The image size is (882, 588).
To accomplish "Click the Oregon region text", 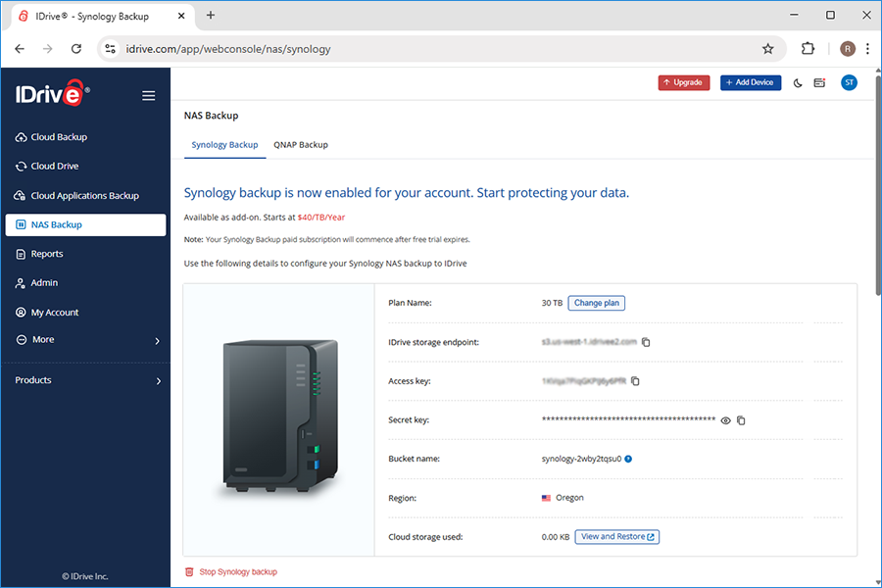I will pos(569,498).
